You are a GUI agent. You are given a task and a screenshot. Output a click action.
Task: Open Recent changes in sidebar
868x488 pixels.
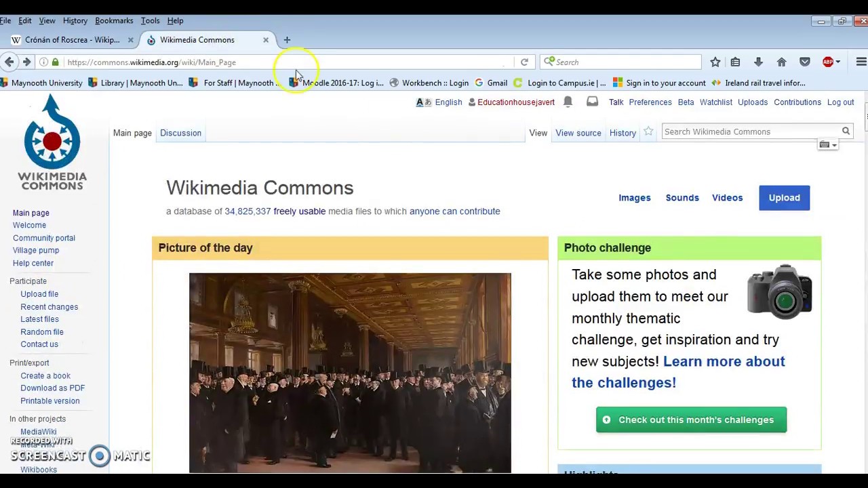[x=49, y=307]
